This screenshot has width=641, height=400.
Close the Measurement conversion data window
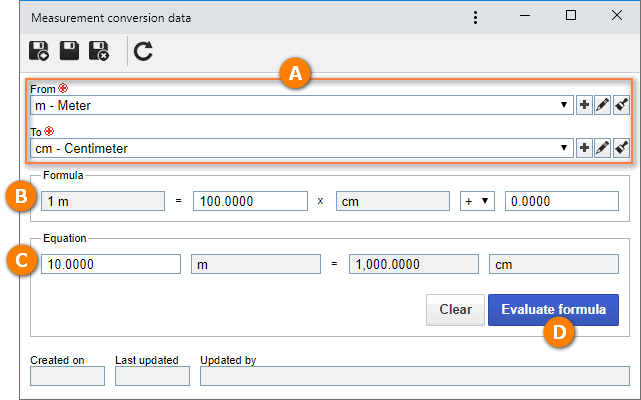tap(617, 16)
